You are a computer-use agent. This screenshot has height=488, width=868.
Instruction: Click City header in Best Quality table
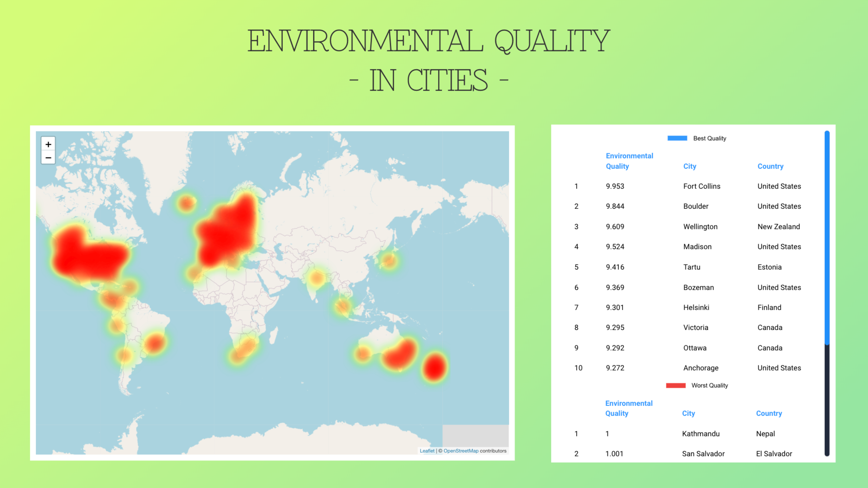coord(689,166)
